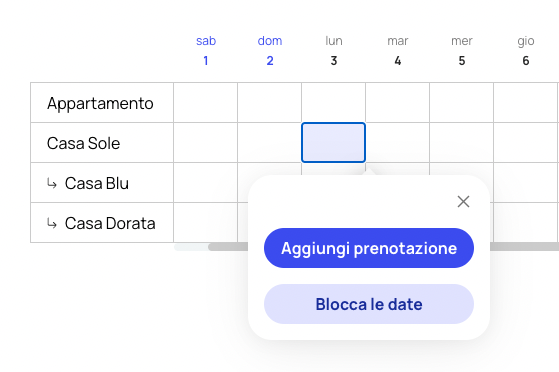Select the Appartamento cell on Saturday 1

click(x=205, y=103)
